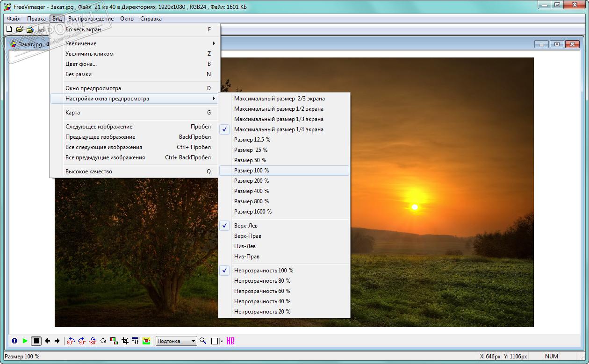Image resolution: width=589 pixels, height=364 pixels.
Task: Set preview opacity to Непрозрачность 60 %
Action: pos(284,291)
